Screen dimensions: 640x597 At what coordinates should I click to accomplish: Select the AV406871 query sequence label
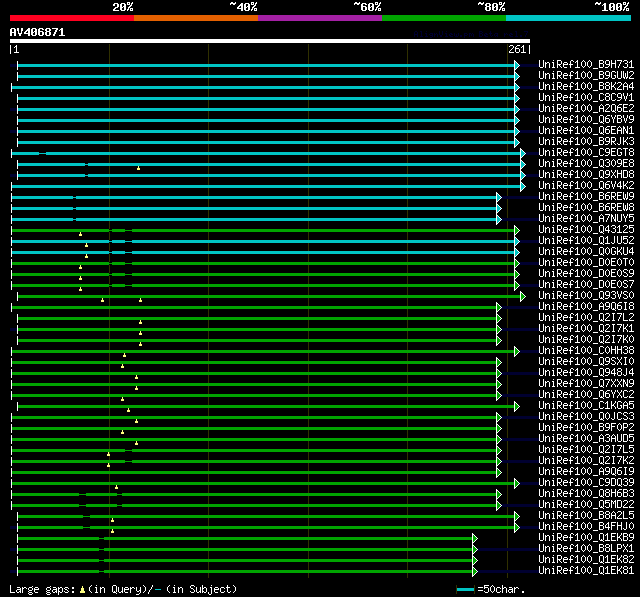point(37,32)
